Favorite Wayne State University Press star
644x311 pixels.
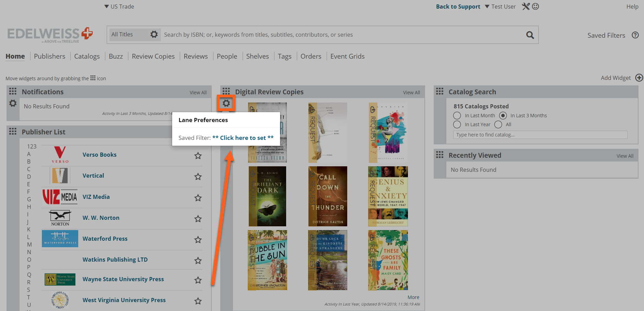(198, 280)
